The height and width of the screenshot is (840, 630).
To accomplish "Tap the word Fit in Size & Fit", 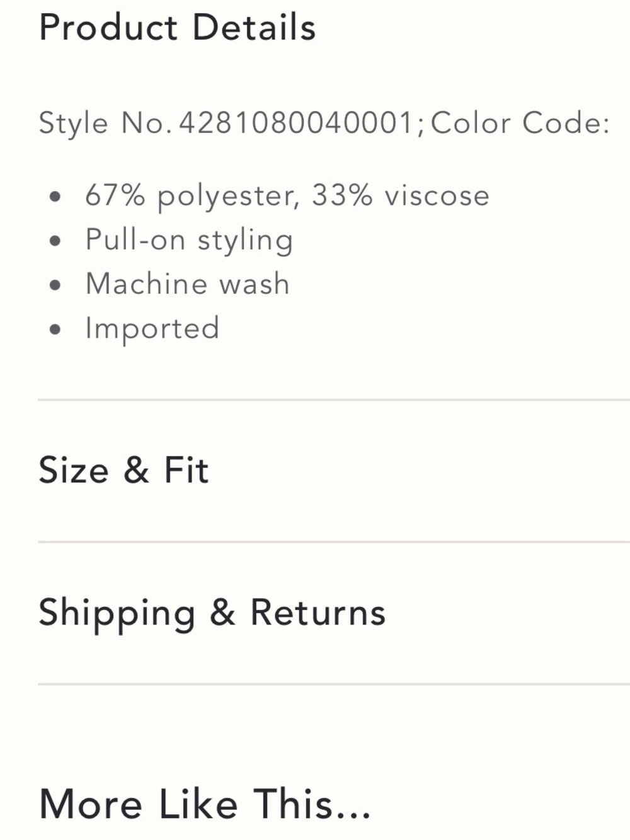I will 186,470.
